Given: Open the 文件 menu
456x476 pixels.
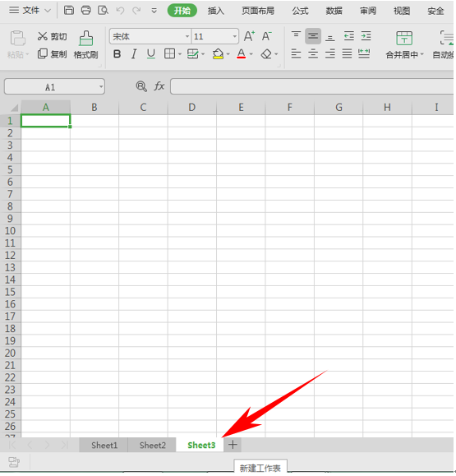Looking at the screenshot, I should coord(30,11).
